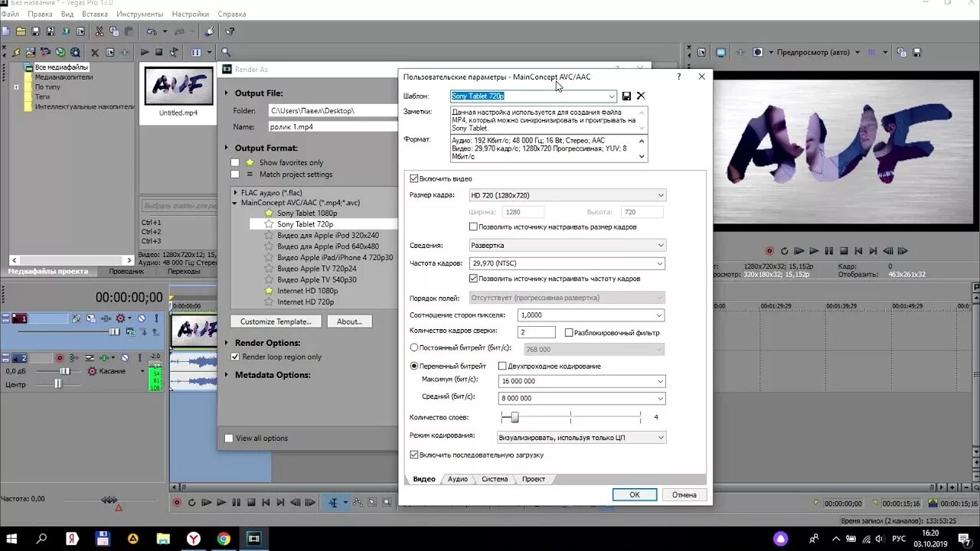Click the Customize Template... button
This screenshot has width=980, height=551.
click(276, 321)
